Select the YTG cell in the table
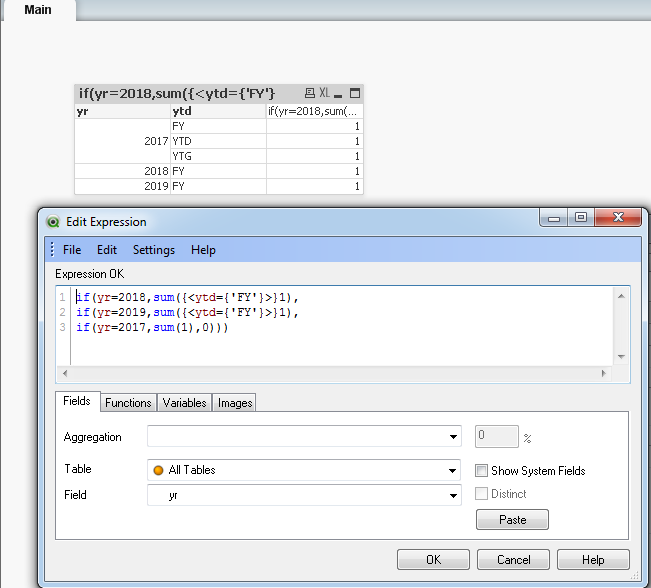The width and height of the screenshot is (651, 588). point(218,156)
